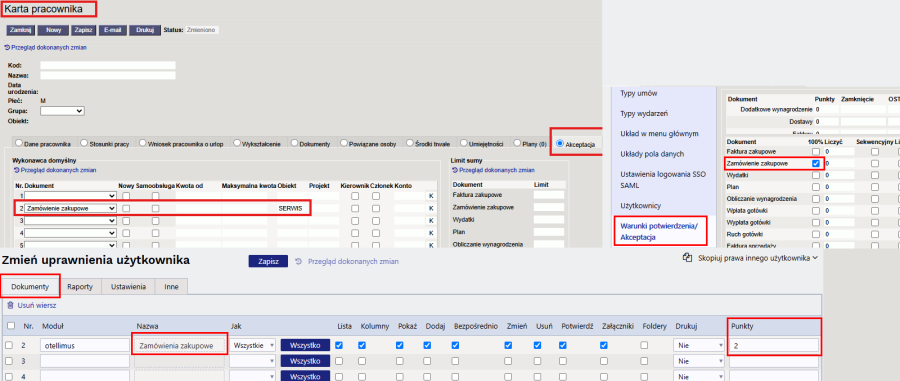Image resolution: width=900 pixels, height=381 pixels.
Task: Click K button in Wykonawca row 1
Action: tap(430, 196)
